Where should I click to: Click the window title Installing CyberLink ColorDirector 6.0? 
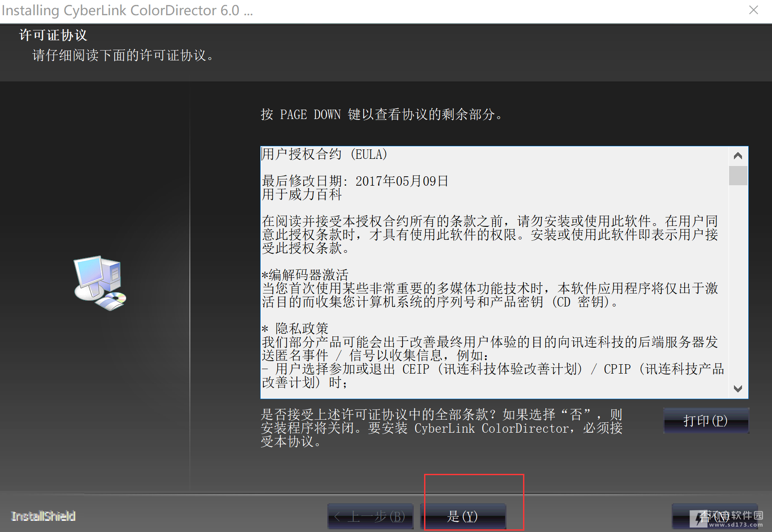[127, 10]
